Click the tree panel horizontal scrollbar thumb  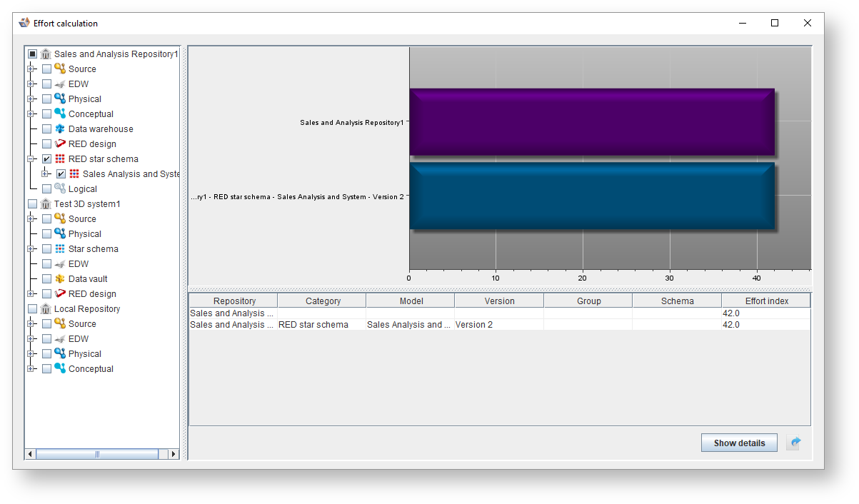[97, 454]
